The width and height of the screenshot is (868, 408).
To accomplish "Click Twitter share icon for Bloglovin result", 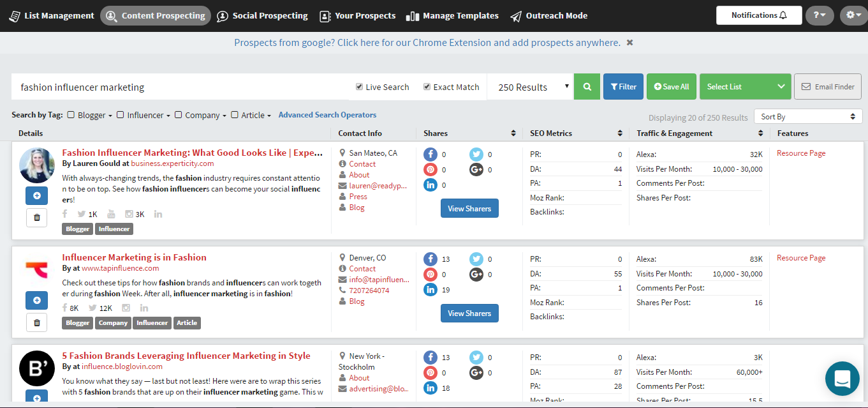I will tap(476, 357).
